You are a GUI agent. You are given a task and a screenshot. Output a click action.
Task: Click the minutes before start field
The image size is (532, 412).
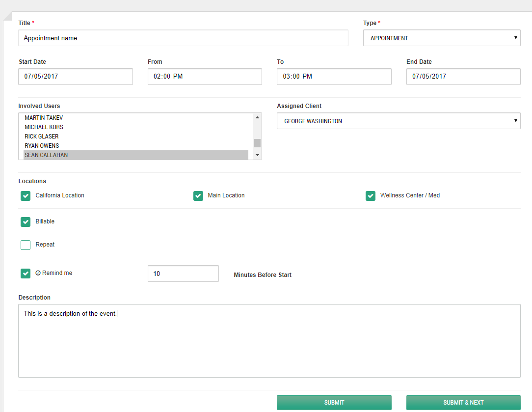[x=183, y=274]
